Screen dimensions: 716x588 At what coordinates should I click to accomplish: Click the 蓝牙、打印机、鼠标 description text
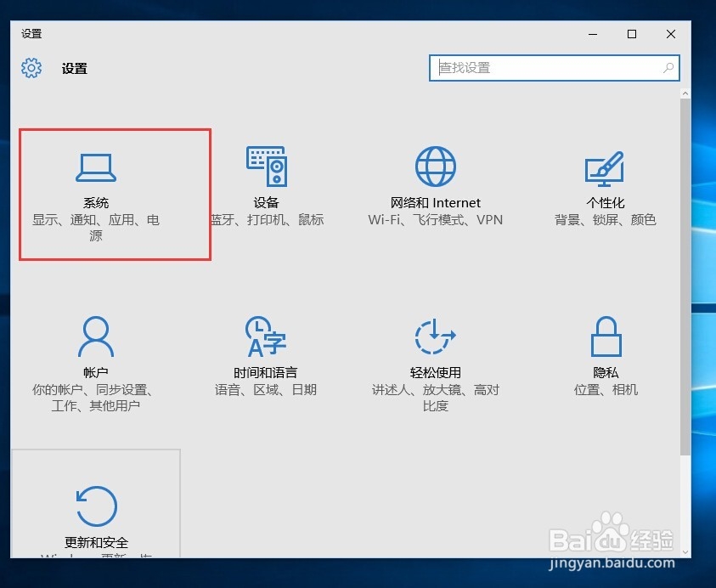pos(266,219)
